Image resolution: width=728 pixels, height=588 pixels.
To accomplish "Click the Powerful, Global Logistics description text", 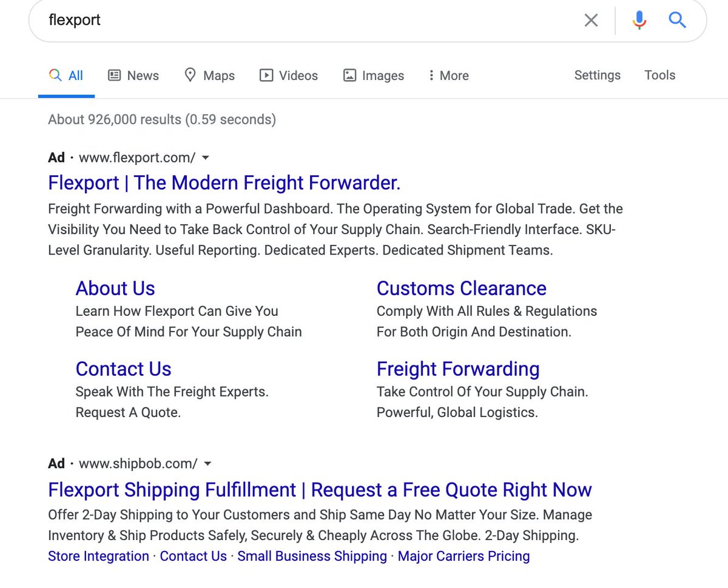I will (457, 412).
